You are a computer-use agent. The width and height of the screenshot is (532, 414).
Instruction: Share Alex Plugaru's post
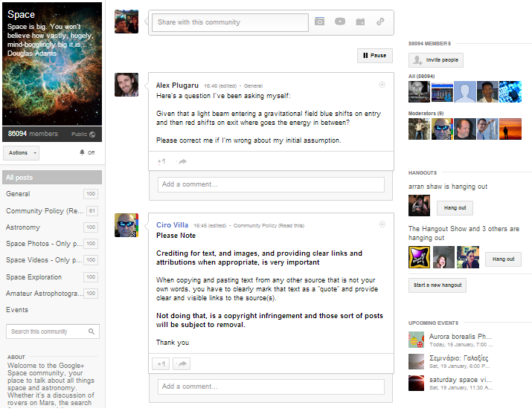point(182,161)
